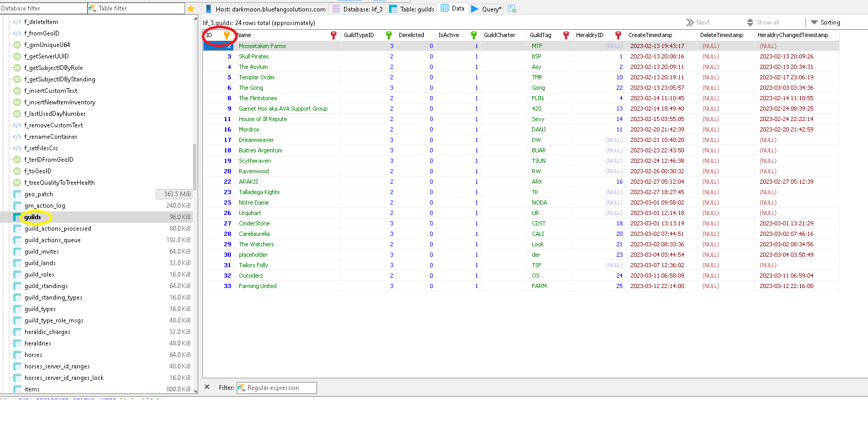This screenshot has width=868, height=442.
Task: Select guild_roles table in the tree
Action: point(39,274)
